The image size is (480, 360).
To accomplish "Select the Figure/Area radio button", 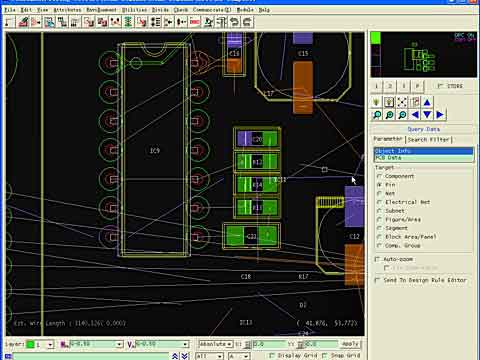I will tap(379, 219).
